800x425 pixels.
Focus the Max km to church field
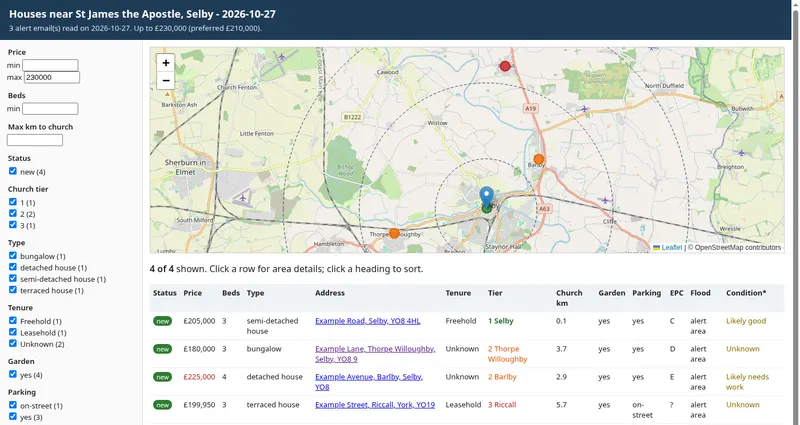35,140
